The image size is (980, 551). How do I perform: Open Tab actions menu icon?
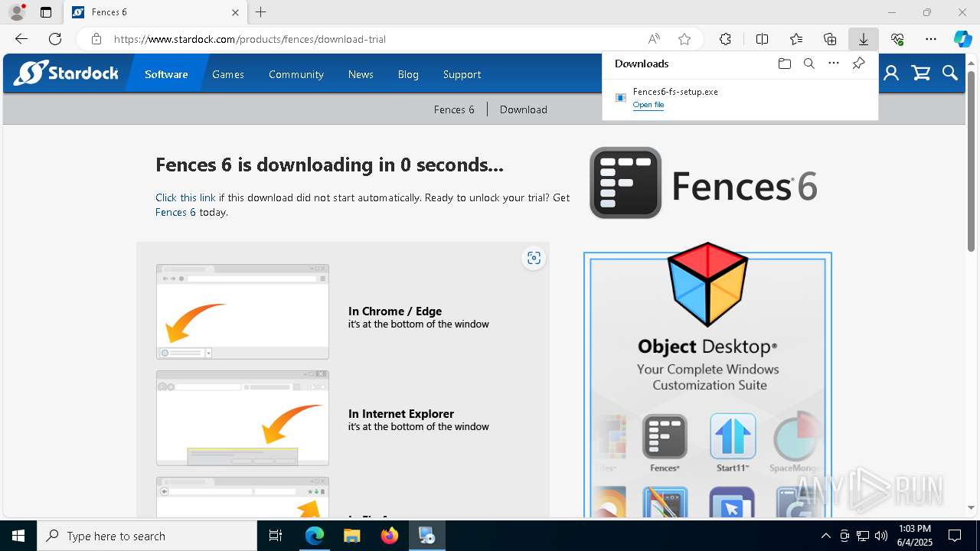click(46, 12)
